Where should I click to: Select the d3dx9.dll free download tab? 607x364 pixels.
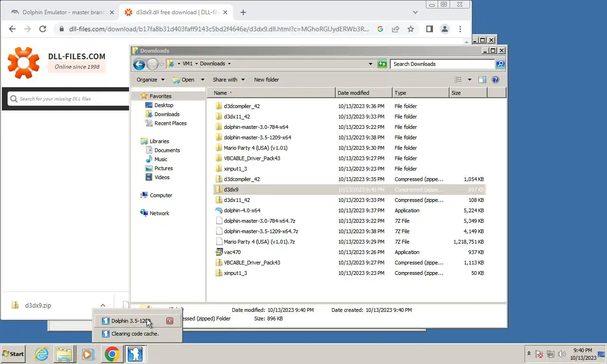click(x=176, y=12)
